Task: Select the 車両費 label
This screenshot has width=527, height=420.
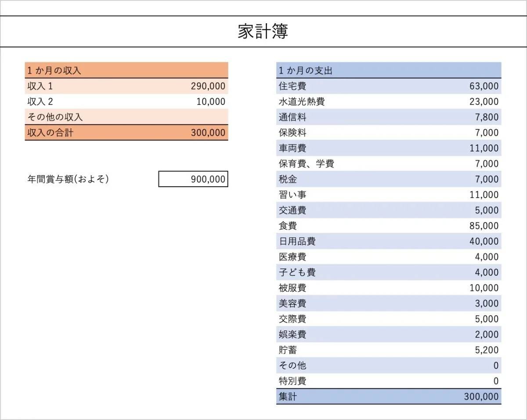Action: click(x=292, y=148)
